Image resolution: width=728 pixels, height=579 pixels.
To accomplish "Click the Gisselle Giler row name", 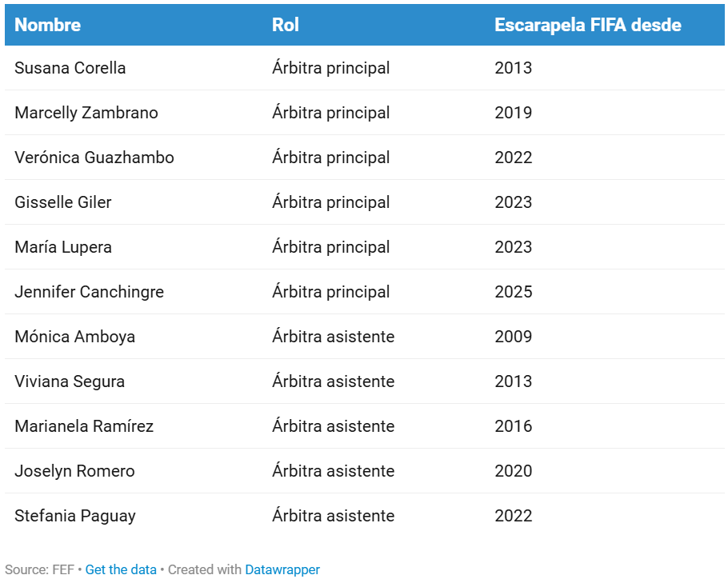I will [x=63, y=202].
